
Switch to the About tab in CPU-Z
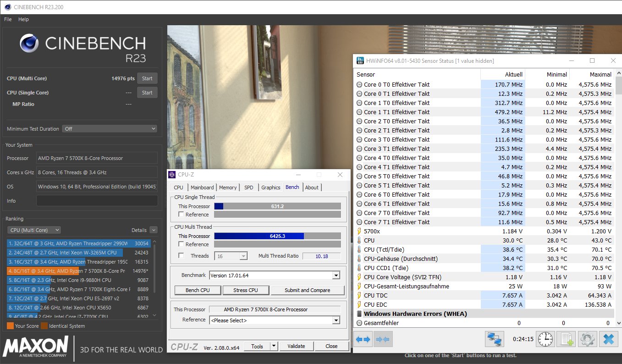pos(312,188)
